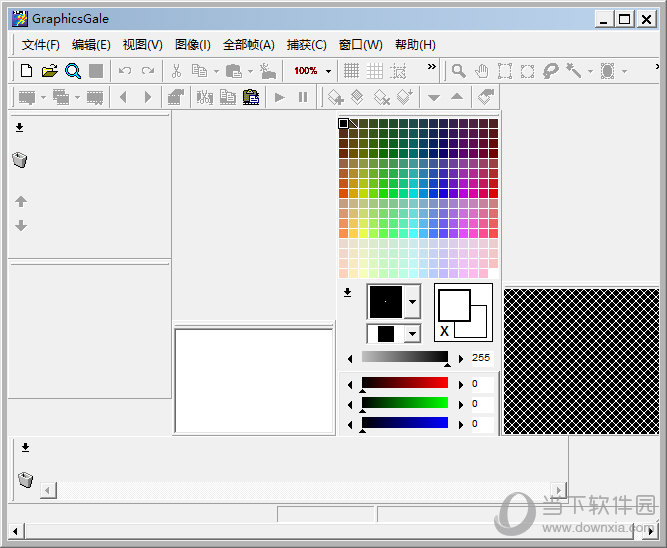Open the 文件(F) menu
This screenshot has width=667, height=548.
(41, 45)
